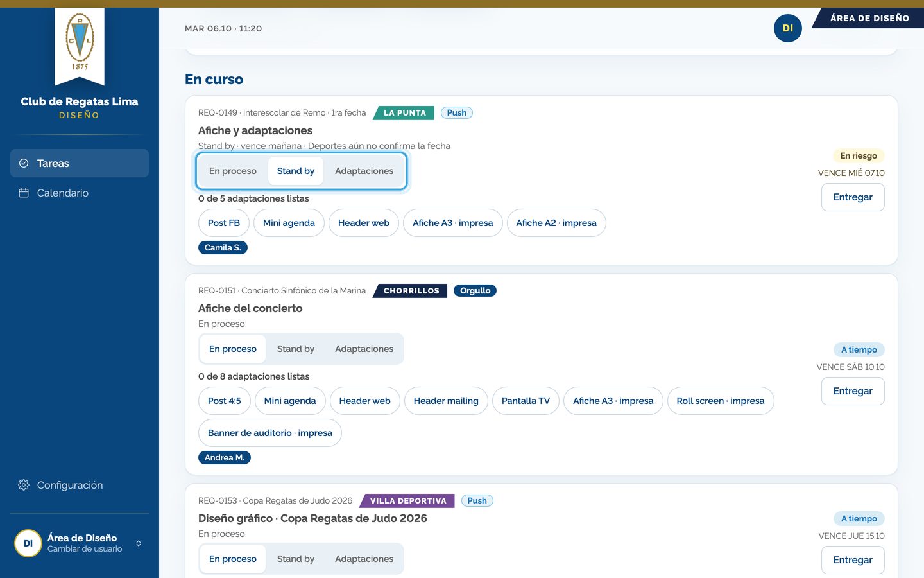Set REQ-0153 status to Adaptaciones
The width and height of the screenshot is (924, 578).
coord(364,559)
